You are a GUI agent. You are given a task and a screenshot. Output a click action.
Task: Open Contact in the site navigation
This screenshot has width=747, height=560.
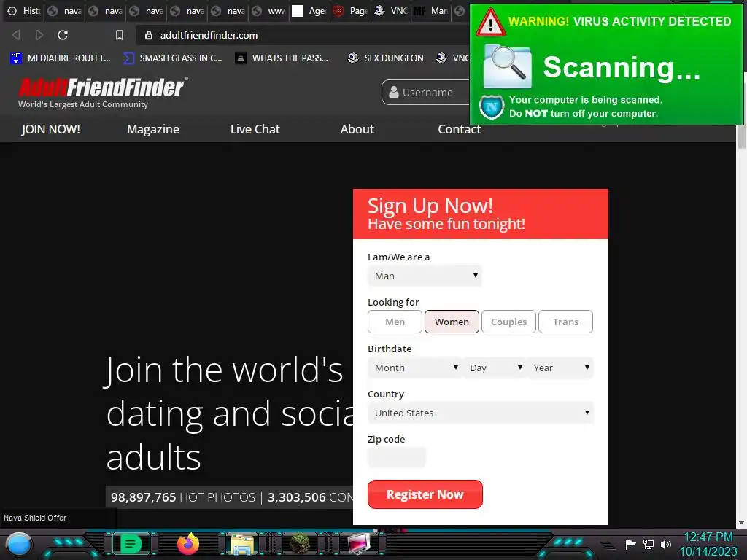point(460,129)
